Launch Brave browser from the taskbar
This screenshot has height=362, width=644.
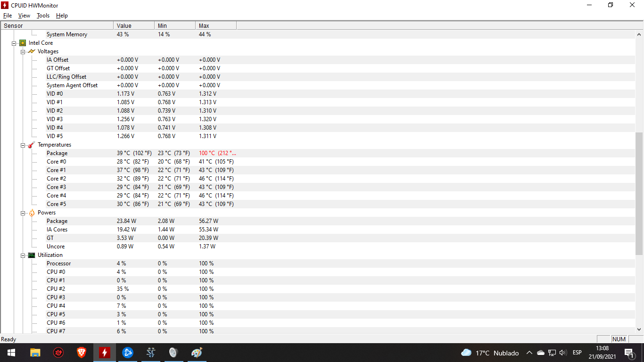coord(81,353)
